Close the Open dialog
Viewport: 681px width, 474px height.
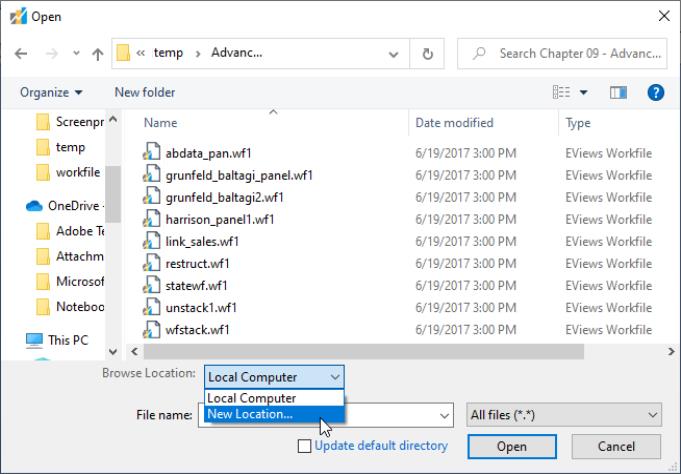(664, 17)
